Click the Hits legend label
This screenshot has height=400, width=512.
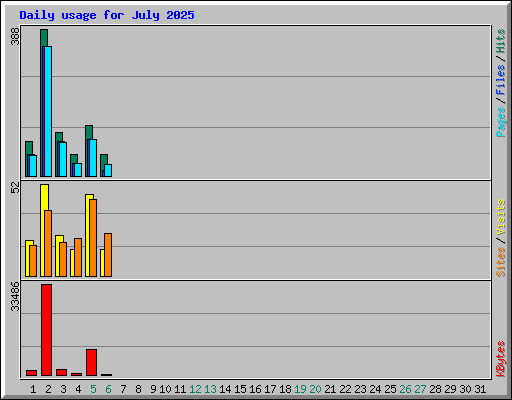click(500, 41)
